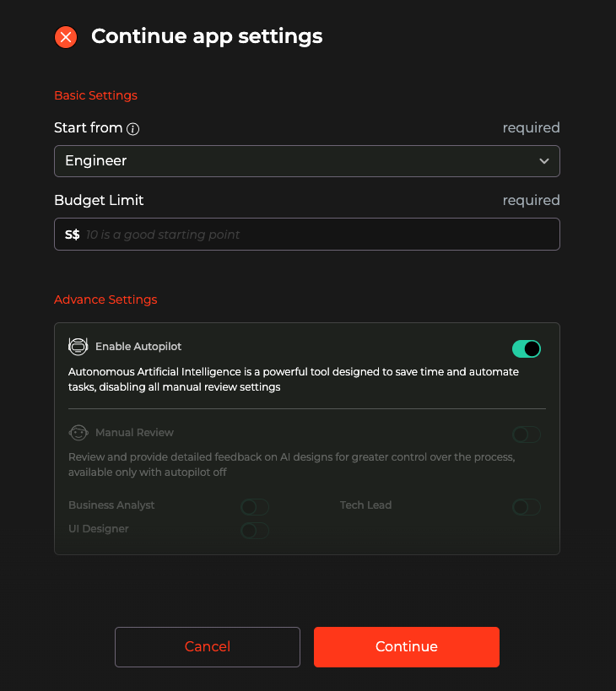
Task: Click the Manual Review face icon
Action: 78,433
